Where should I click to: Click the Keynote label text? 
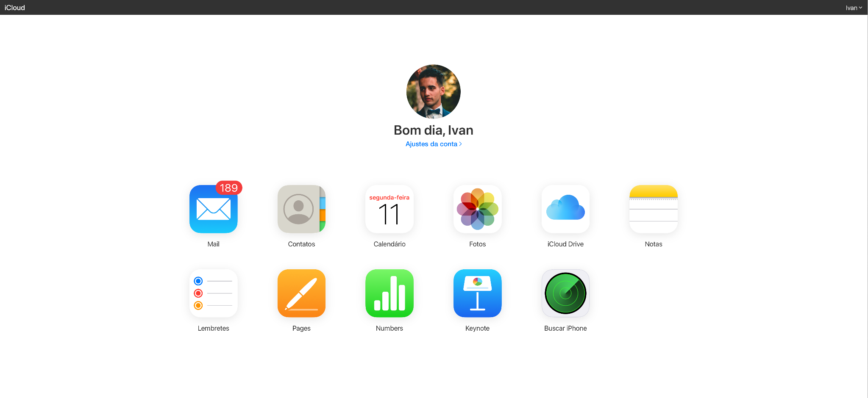pos(478,329)
